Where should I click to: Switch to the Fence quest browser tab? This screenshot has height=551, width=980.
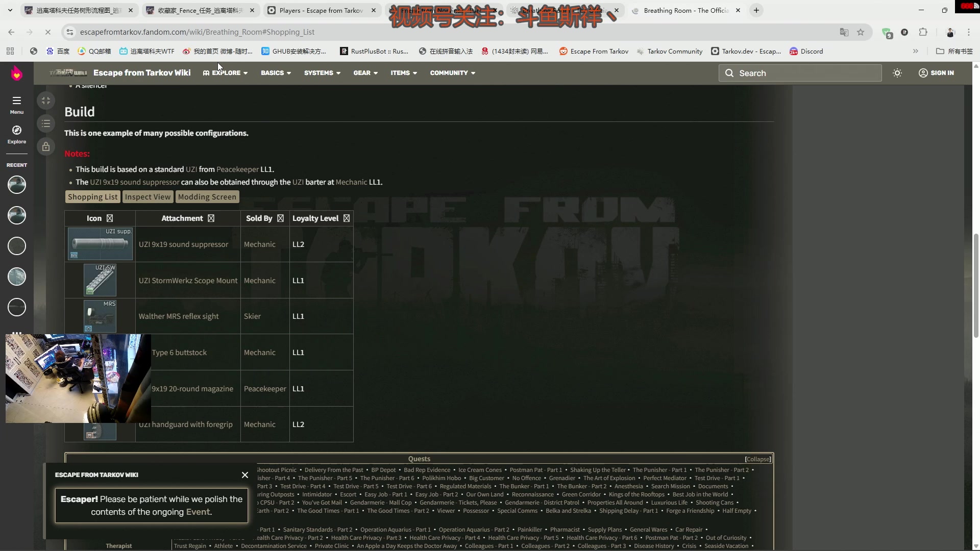[x=200, y=10]
